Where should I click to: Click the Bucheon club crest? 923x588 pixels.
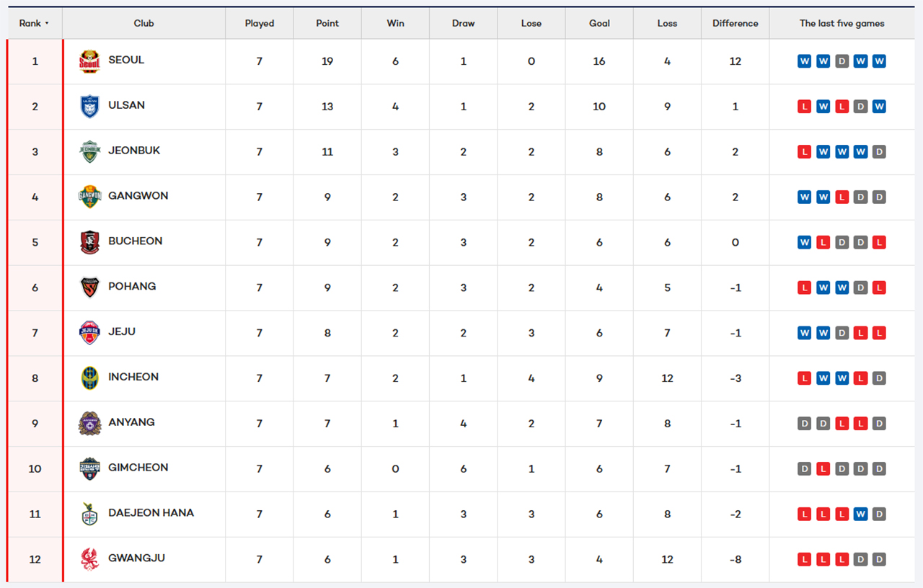coord(89,242)
